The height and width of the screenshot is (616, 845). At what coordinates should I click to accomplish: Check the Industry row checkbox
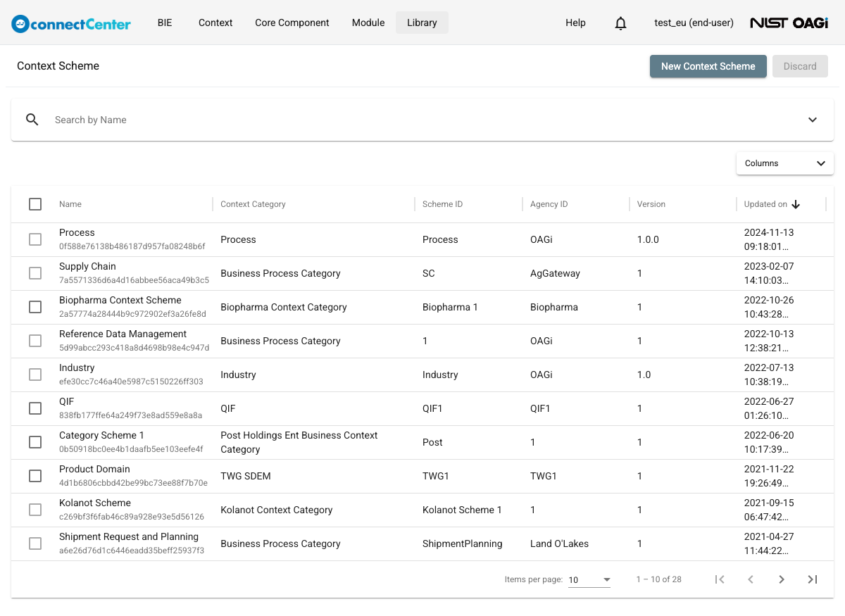pyautogui.click(x=35, y=375)
